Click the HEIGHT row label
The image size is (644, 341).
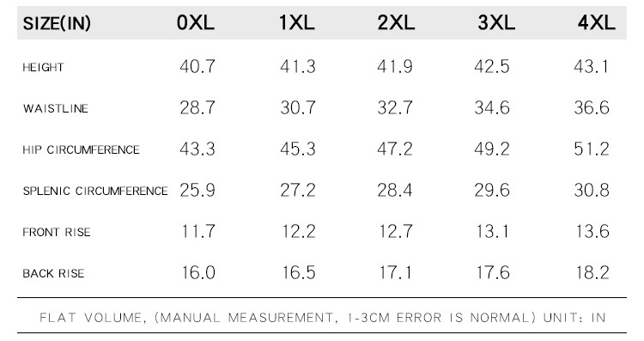coord(43,67)
